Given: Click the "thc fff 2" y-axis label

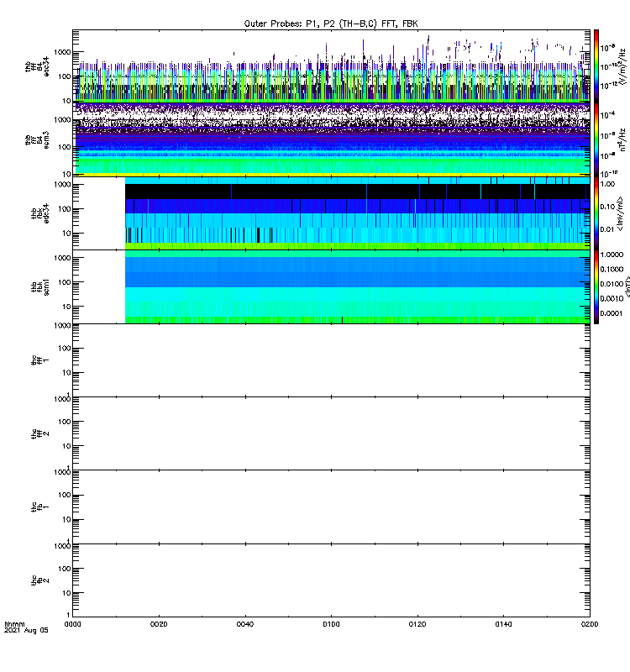Looking at the screenshot, I should point(39,433).
